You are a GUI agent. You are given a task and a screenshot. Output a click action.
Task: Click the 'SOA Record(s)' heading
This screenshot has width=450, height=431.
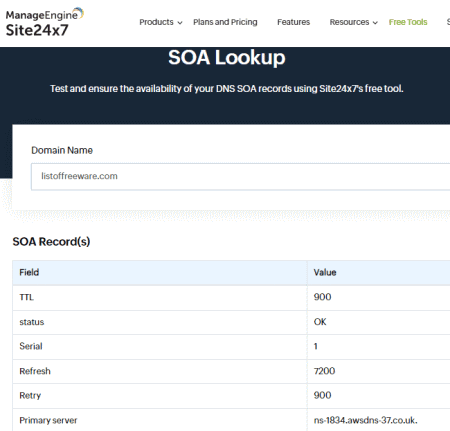(51, 242)
